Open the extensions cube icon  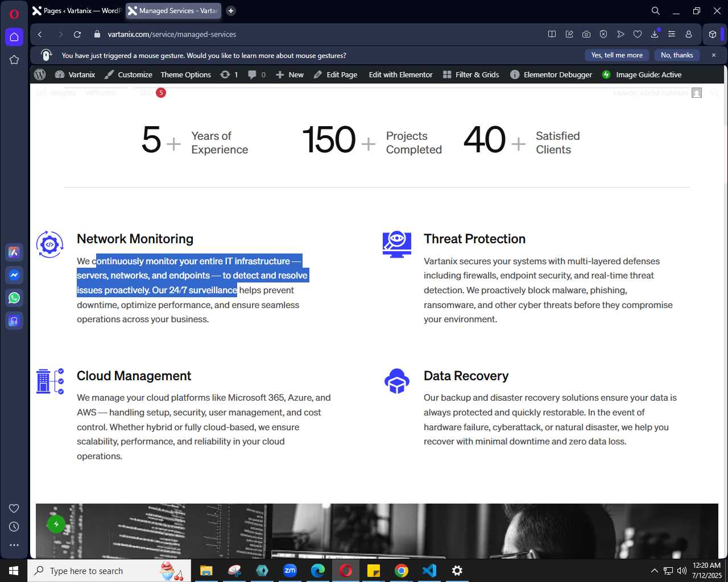click(713, 34)
